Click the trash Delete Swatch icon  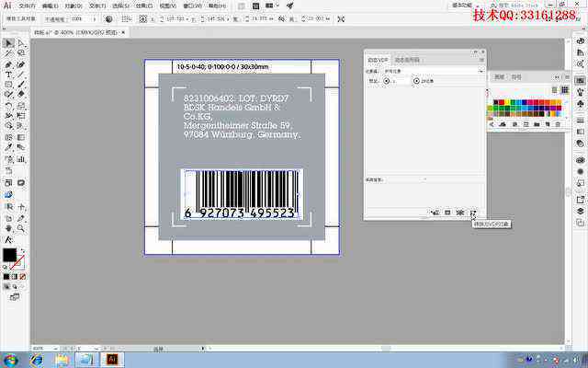pyautogui.click(x=558, y=124)
